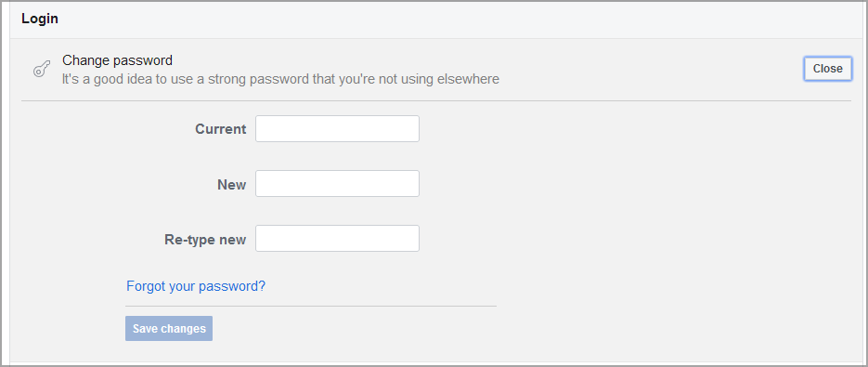Viewport: 868px width, 367px height.
Task: Click the New field label
Action: tap(231, 185)
